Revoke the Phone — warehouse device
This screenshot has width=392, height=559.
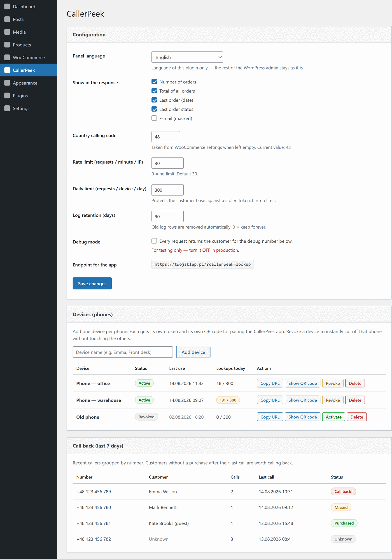[x=333, y=400]
